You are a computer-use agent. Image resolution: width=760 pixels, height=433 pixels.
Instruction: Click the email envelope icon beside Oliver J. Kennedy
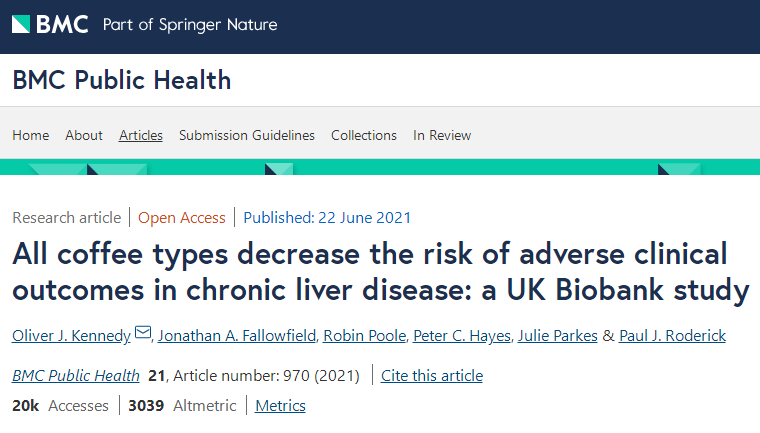(143, 334)
